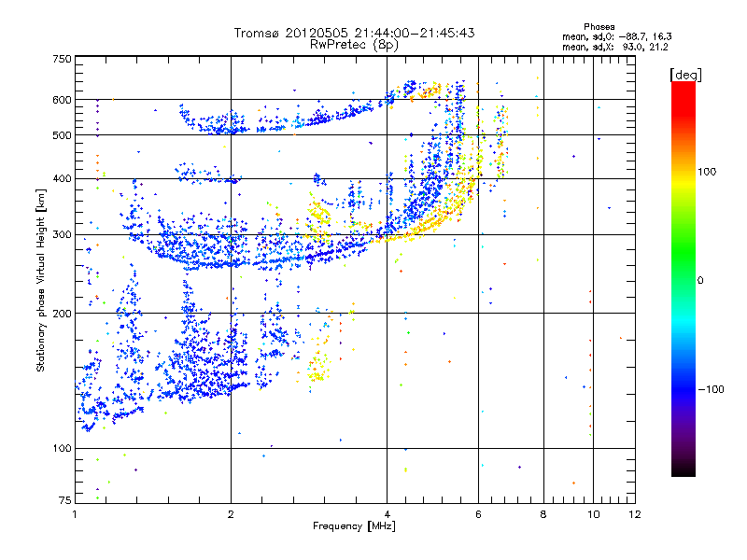This screenshot has height=560, width=747.
Task: Click the '[deg]' colorbar label
Action: [685, 75]
